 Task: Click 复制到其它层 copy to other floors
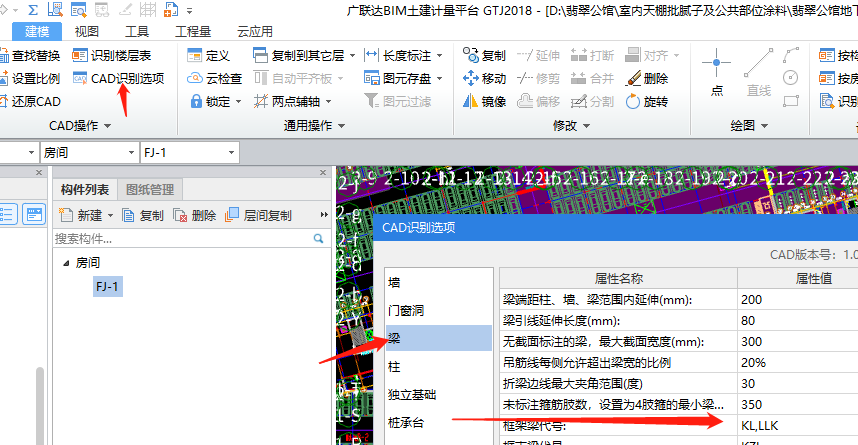(x=299, y=55)
